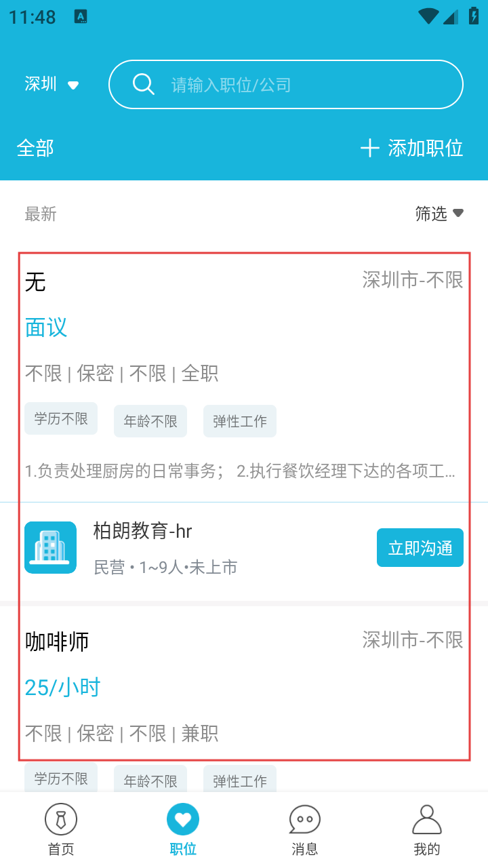Viewport: 488px width, 868px height.
Task: Switch to the 最新 sort tab
Action: point(41,214)
